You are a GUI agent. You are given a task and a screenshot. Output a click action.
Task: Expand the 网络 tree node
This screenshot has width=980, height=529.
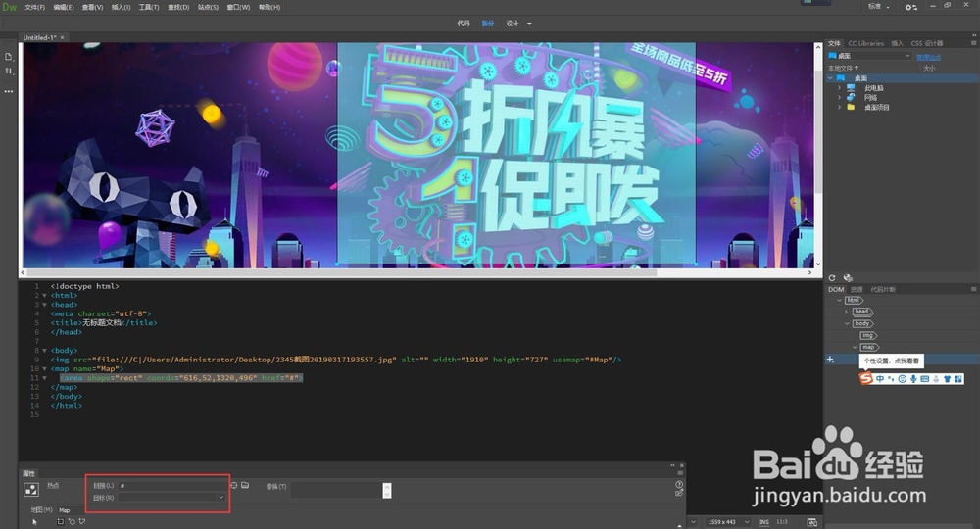(x=840, y=97)
